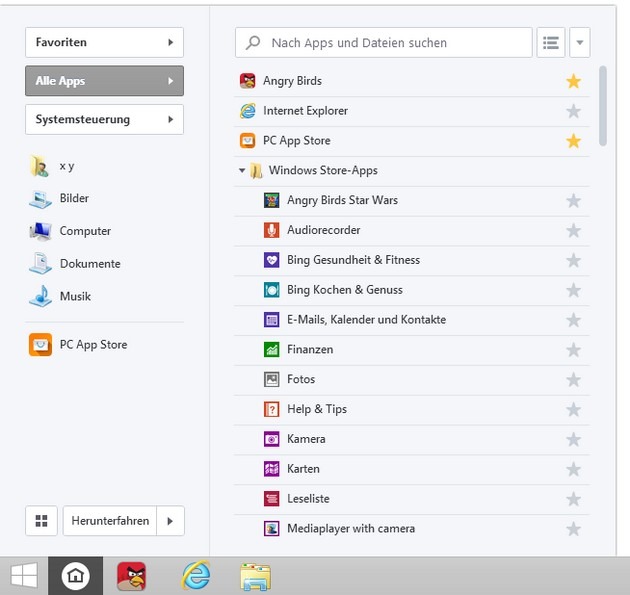Viewport: 630px width, 595px height.
Task: Unfavorite Angry Birds with its gold star
Action: click(x=573, y=81)
